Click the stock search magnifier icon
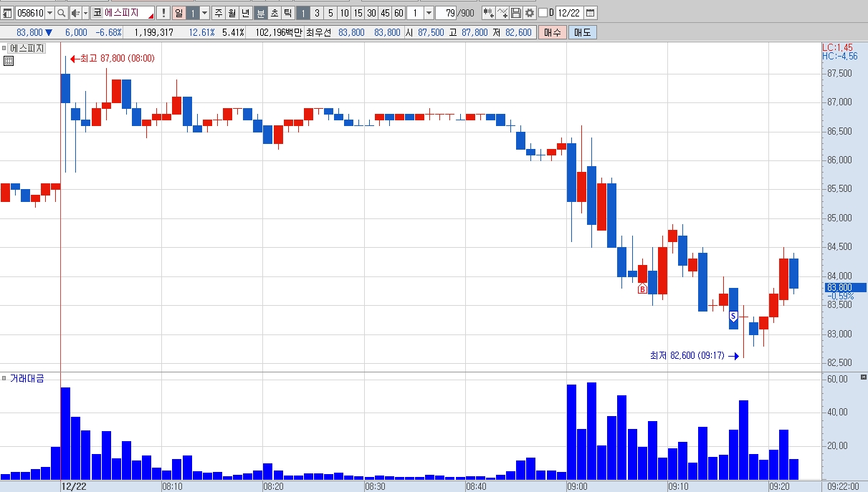The image size is (868, 492). pos(61,13)
